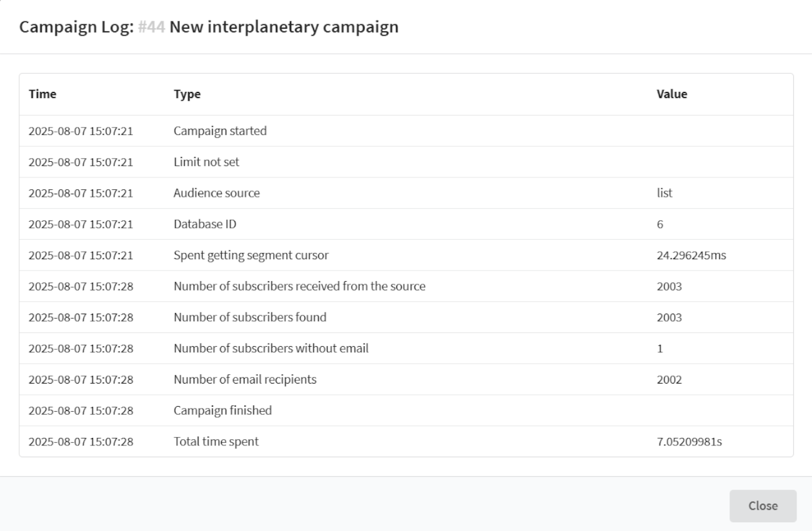Click the Database ID value 6
This screenshot has width=812, height=531.
click(660, 224)
